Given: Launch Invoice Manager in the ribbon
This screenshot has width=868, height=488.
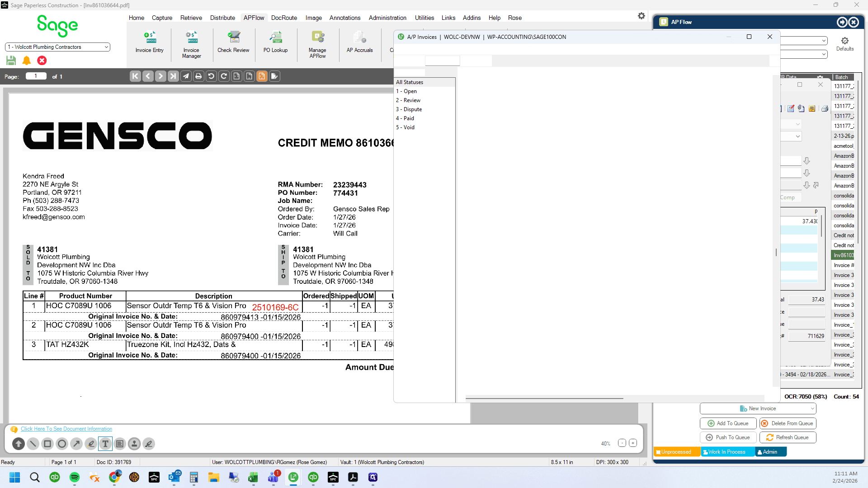Looking at the screenshot, I should 191,45.
